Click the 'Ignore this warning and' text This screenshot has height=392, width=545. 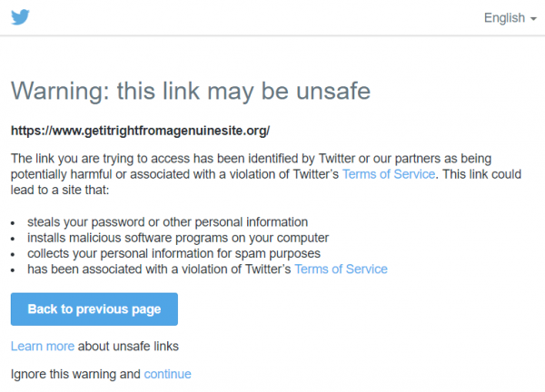click(75, 374)
